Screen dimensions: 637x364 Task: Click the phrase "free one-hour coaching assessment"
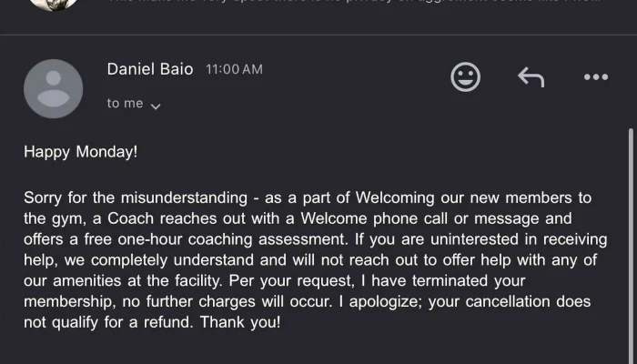216,239
